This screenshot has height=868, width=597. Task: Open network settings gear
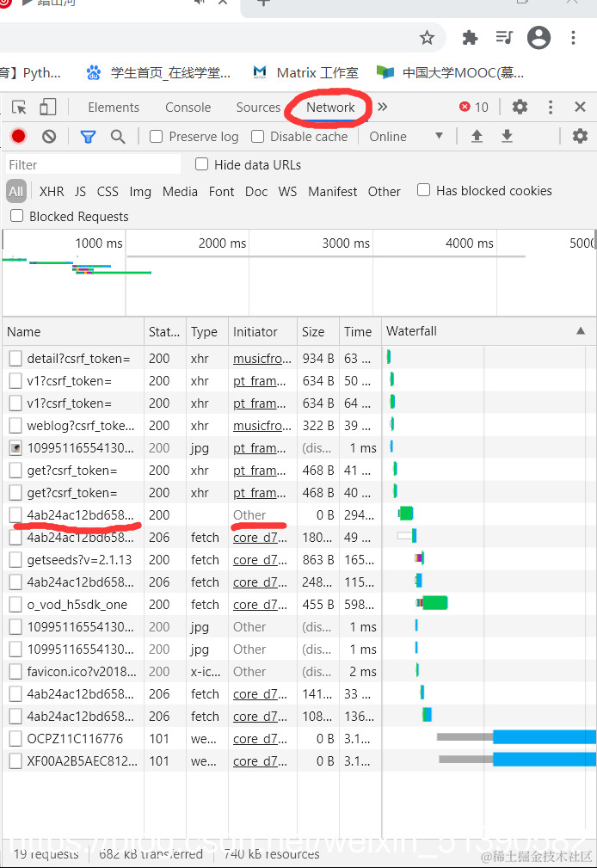[x=580, y=136]
